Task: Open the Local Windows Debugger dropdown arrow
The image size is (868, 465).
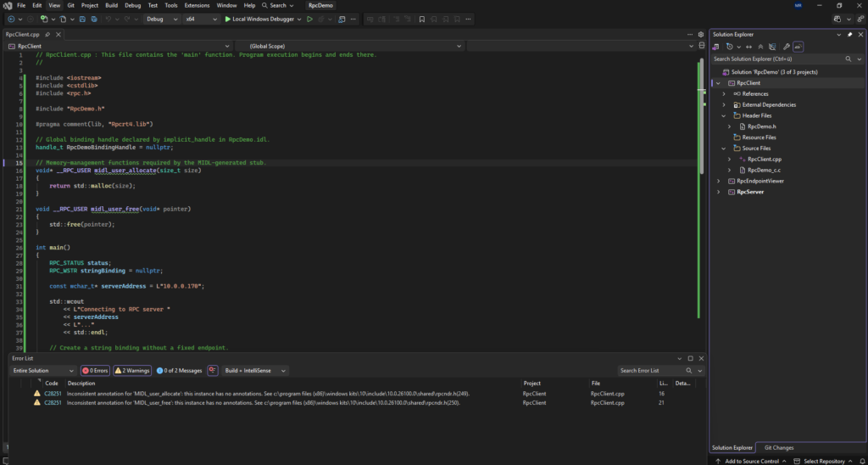Action: tap(299, 19)
